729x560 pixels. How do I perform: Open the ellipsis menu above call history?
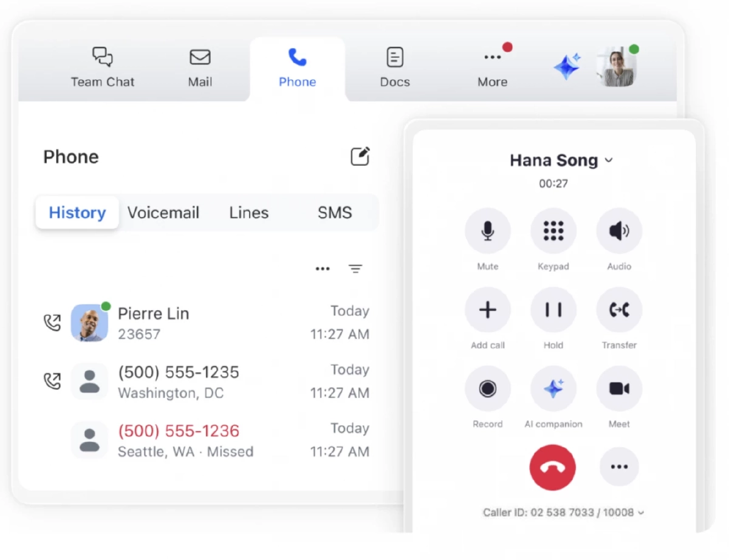pos(323,268)
